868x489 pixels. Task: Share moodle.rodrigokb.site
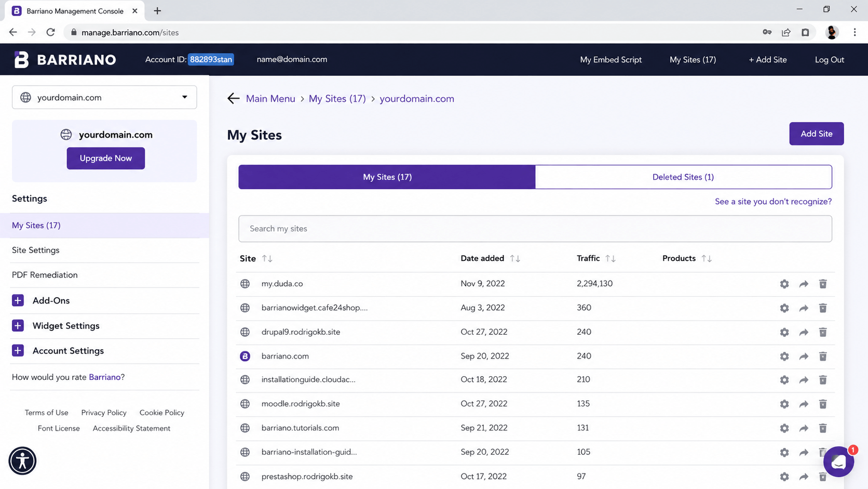(x=804, y=404)
